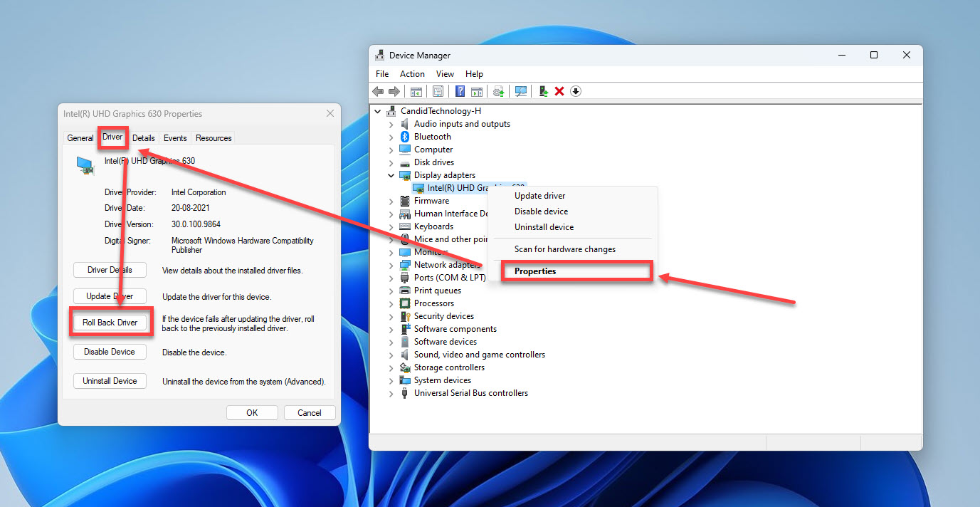This screenshot has height=507, width=980.
Task: Expand the Software components node
Action: (x=391, y=329)
